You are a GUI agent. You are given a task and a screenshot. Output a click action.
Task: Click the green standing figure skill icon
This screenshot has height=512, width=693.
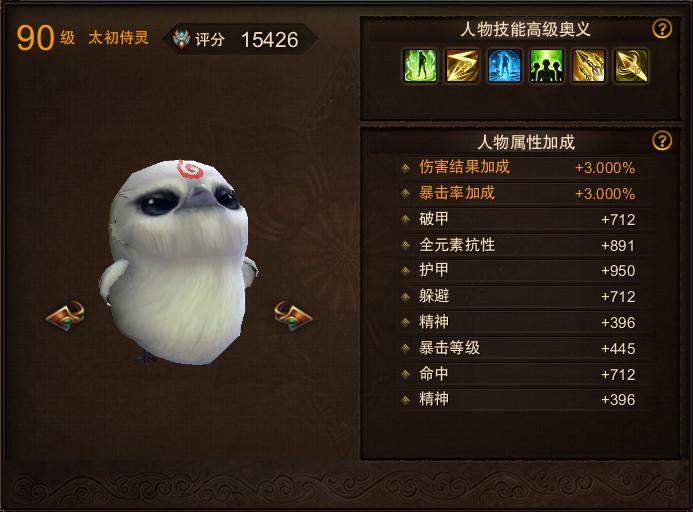(420, 66)
